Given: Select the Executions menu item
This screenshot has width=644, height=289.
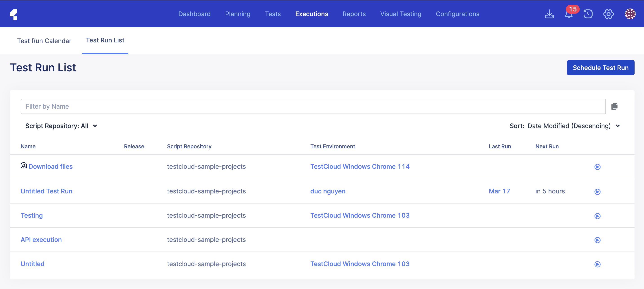Looking at the screenshot, I should pyautogui.click(x=312, y=13).
